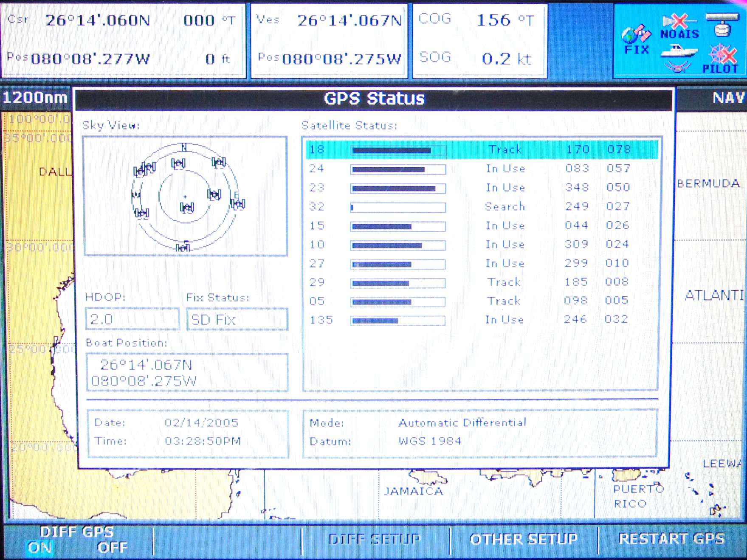The width and height of the screenshot is (747, 560).
Task: Select satellite 135 row number
Action: [321, 320]
